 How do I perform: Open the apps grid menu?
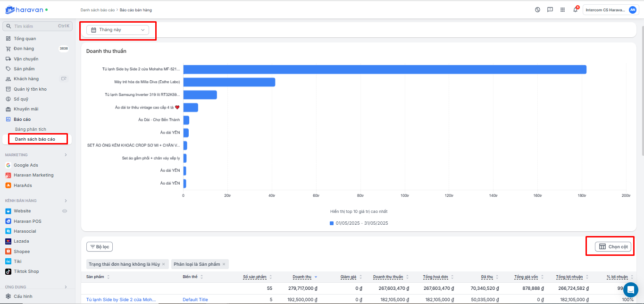562,10
